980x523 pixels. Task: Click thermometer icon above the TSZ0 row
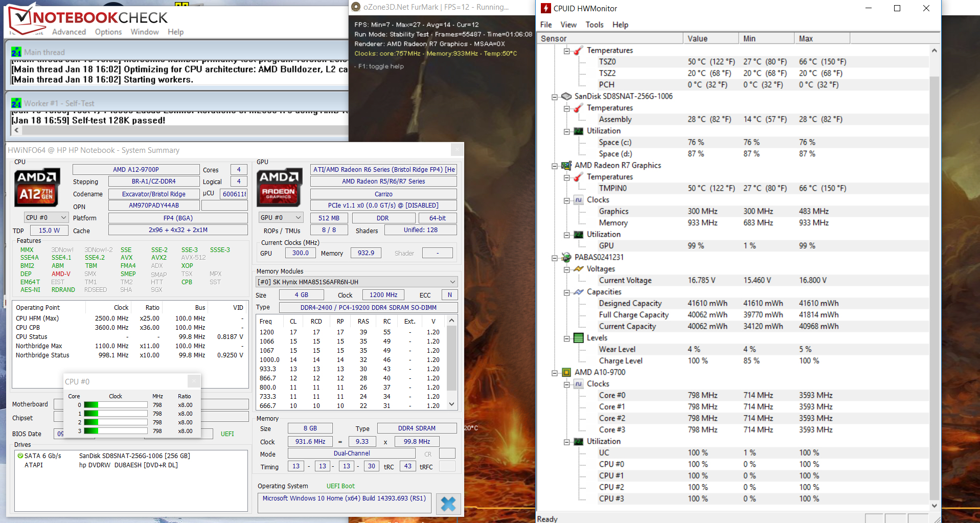click(x=579, y=50)
